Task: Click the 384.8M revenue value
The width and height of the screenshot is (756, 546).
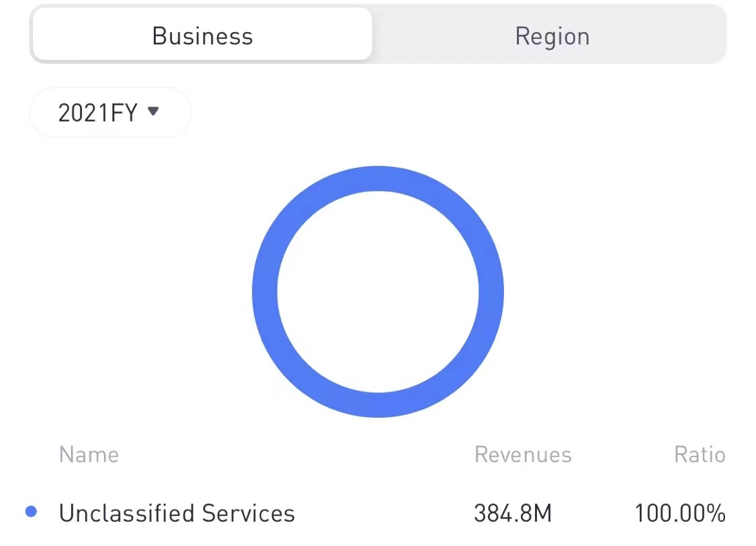Action: 513,512
